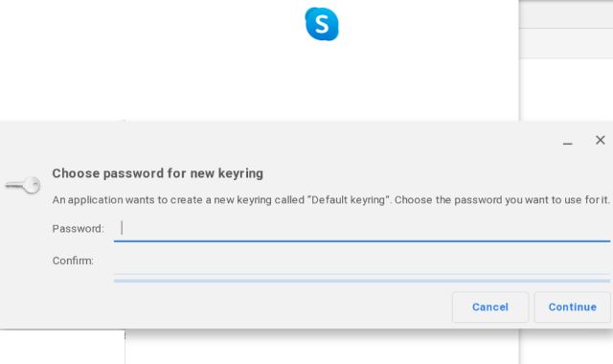This screenshot has height=364, width=613.
Task: Click the 'Confirm:' label
Action: pos(73,261)
